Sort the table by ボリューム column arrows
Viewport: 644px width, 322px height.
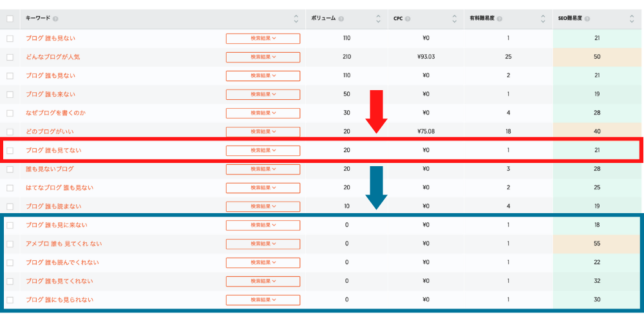pyautogui.click(x=377, y=19)
